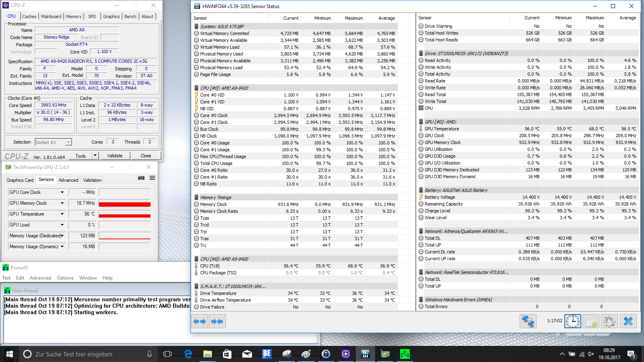This screenshot has width=644, height=362.
Task: Click the HWiNFO collapse columns arrows button
Action: coord(217,321)
